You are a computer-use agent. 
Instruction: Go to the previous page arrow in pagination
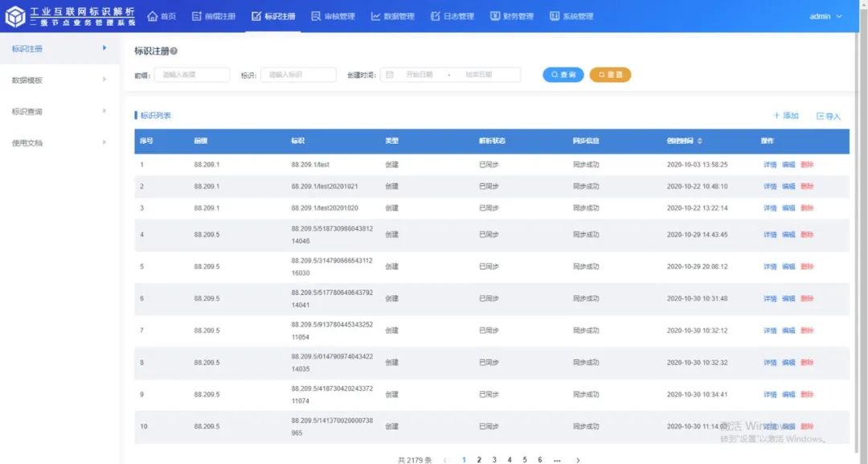pyautogui.click(x=445, y=459)
